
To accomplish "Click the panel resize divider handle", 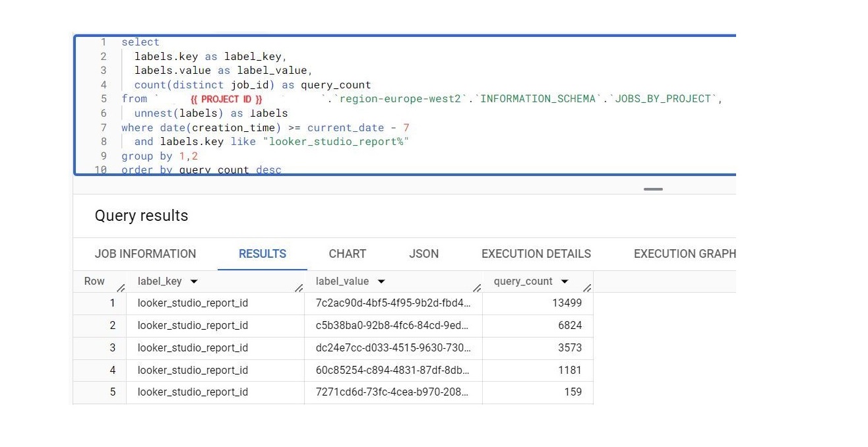I will tap(653, 189).
